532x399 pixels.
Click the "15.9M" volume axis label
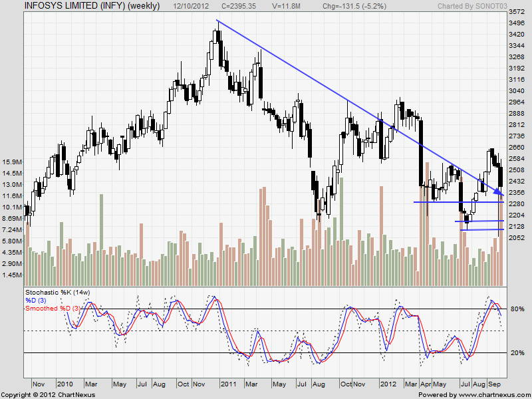pos(13,162)
